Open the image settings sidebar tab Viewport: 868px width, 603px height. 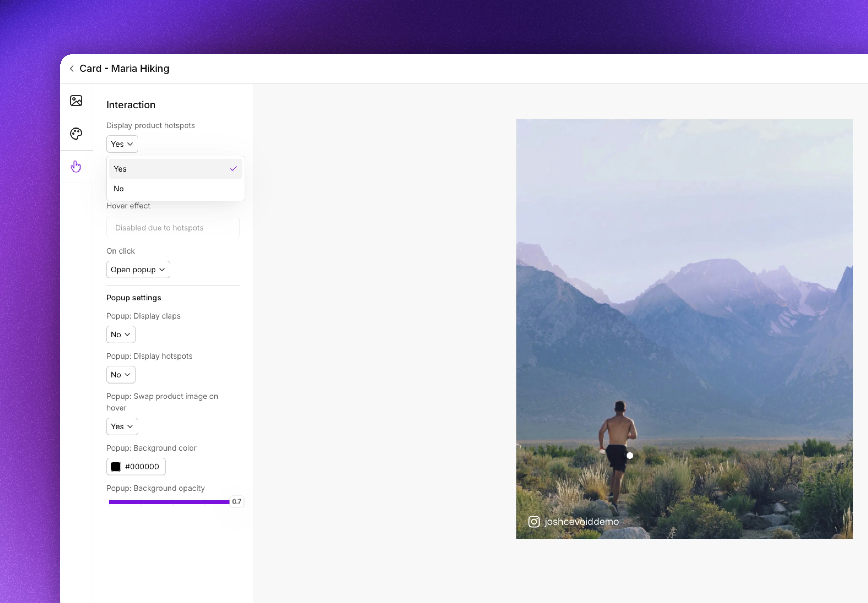click(76, 101)
